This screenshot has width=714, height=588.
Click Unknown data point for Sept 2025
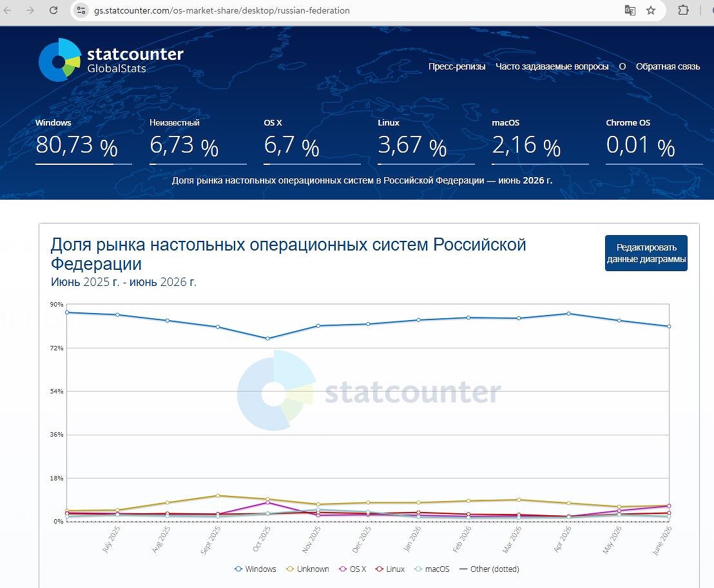coord(218,496)
